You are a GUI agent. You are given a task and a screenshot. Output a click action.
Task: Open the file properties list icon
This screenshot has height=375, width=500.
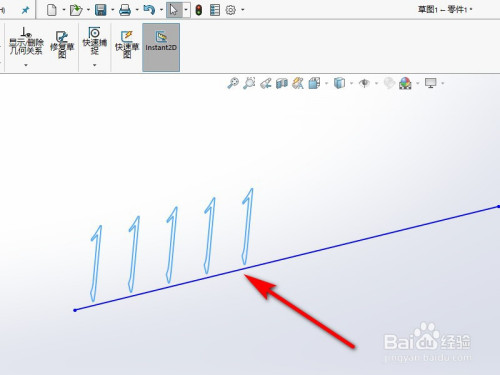pyautogui.click(x=215, y=10)
